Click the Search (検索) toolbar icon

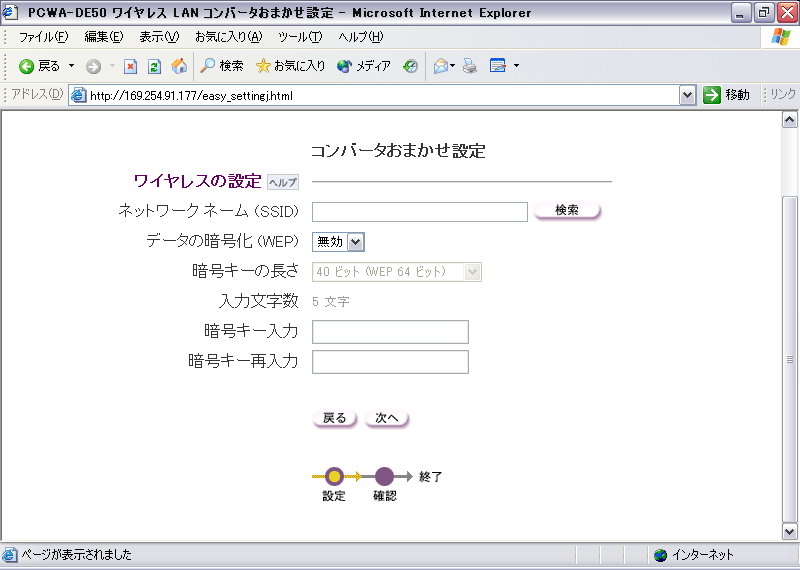pos(221,66)
